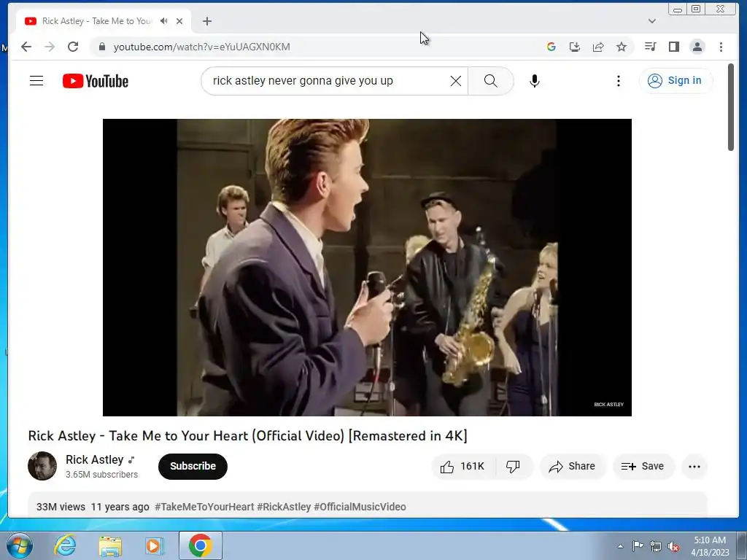Save video to playlist

[x=643, y=466]
